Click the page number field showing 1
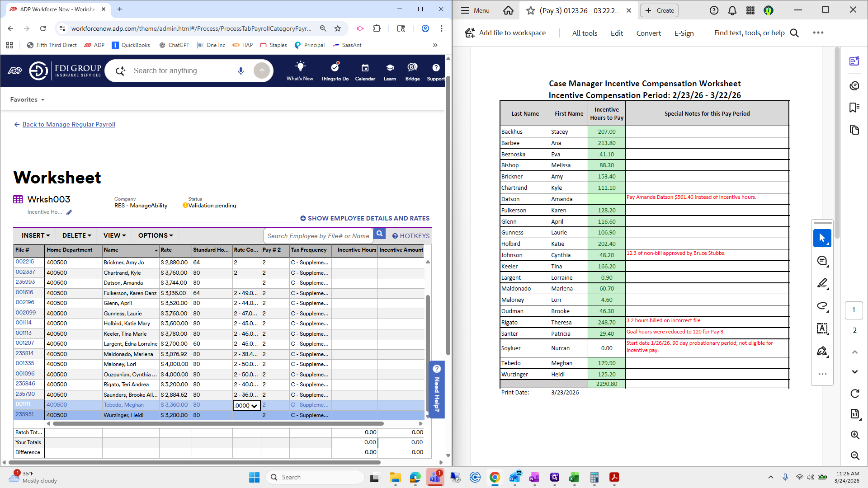 click(x=854, y=310)
